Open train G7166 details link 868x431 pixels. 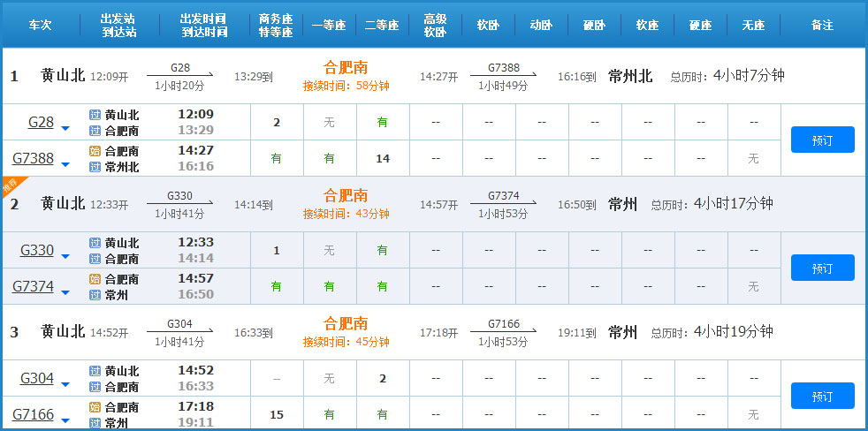click(x=34, y=414)
